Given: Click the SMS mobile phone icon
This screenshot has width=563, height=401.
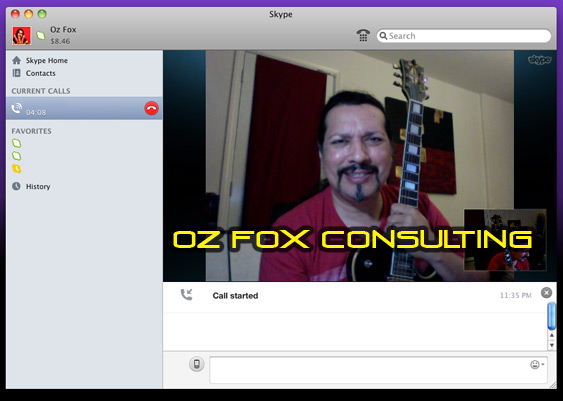Looking at the screenshot, I should click(196, 364).
